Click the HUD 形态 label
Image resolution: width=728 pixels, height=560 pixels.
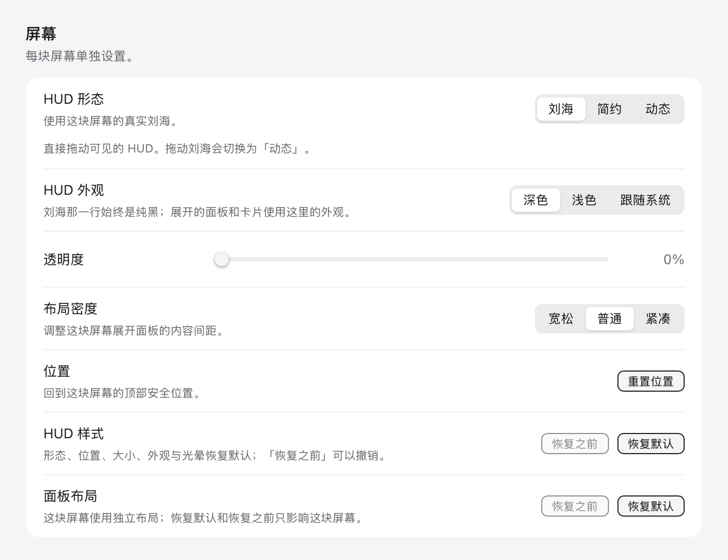74,99
